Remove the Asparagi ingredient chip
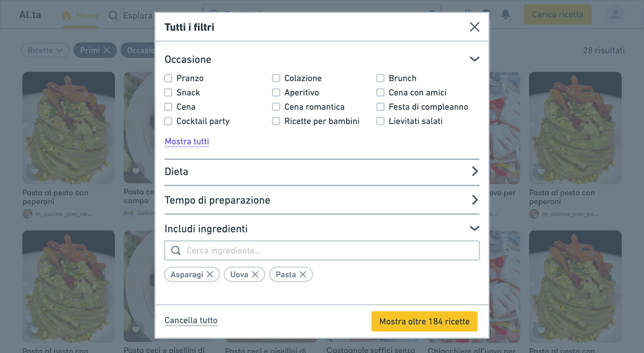Image resolution: width=644 pixels, height=353 pixels. tap(210, 274)
